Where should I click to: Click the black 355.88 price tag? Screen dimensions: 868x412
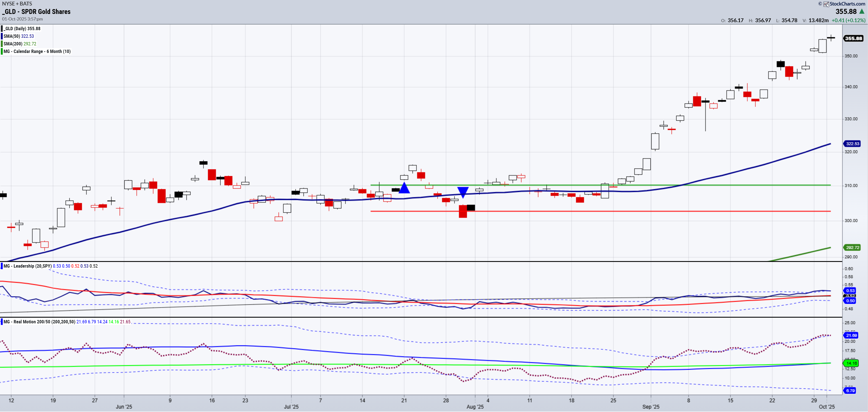[x=853, y=38]
